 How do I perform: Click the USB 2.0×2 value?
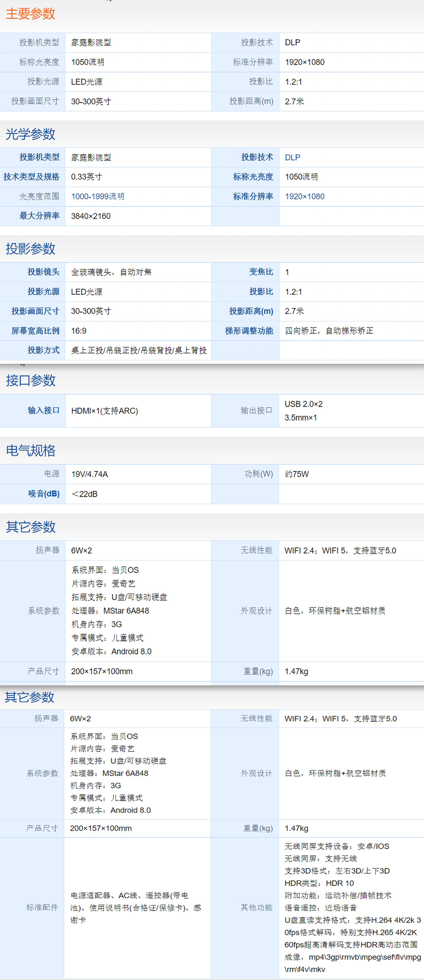pyautogui.click(x=304, y=404)
